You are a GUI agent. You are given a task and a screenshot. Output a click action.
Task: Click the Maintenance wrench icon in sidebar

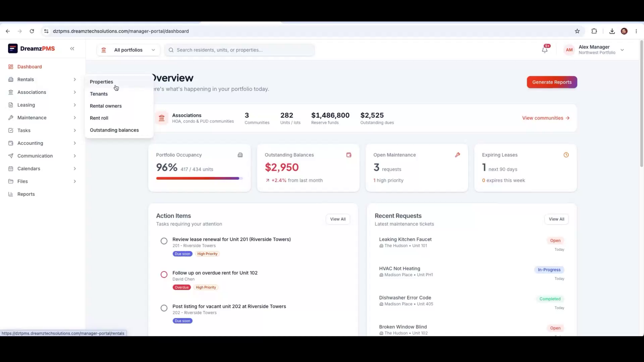tap(11, 118)
